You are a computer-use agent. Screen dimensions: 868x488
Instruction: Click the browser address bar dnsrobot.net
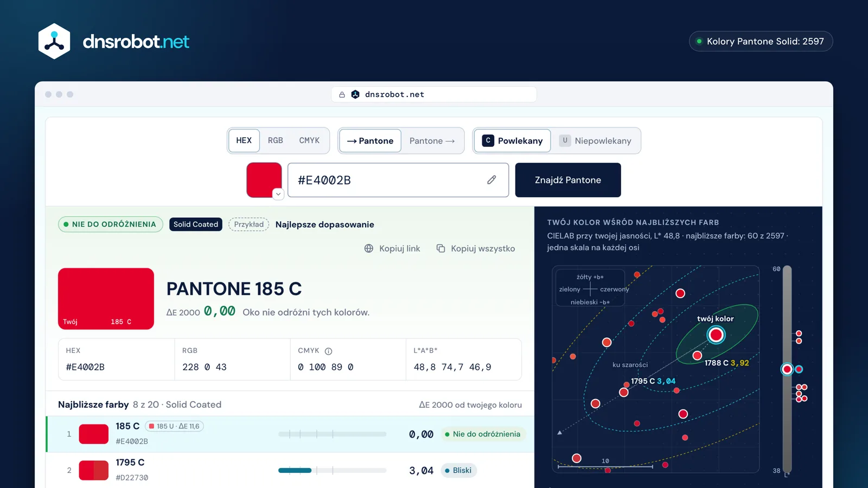434,94
